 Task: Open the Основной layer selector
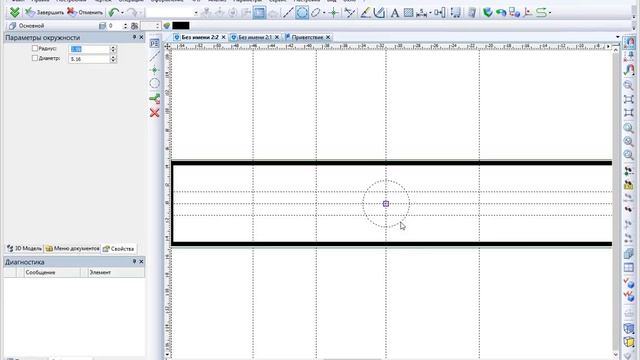tap(52, 26)
